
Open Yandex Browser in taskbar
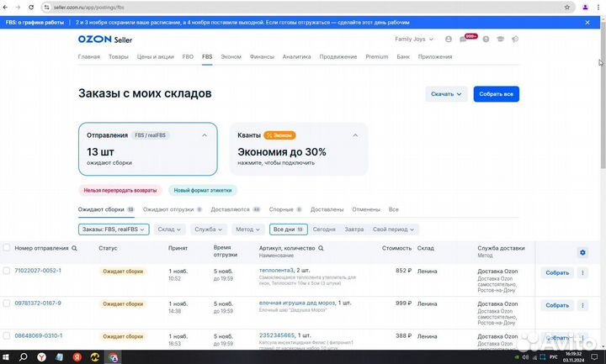click(x=41, y=357)
